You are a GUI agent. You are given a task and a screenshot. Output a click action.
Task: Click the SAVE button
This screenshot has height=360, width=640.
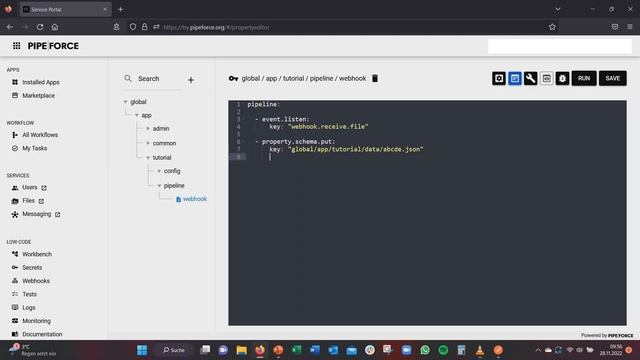pos(613,78)
